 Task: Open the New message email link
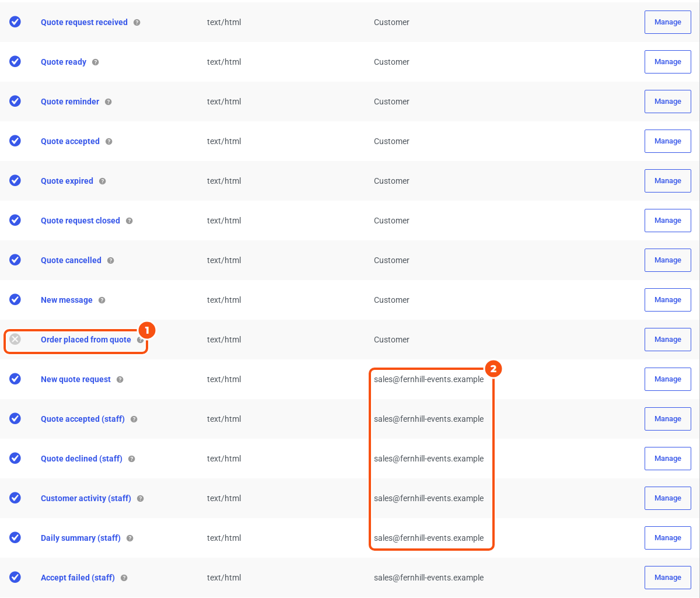(66, 300)
